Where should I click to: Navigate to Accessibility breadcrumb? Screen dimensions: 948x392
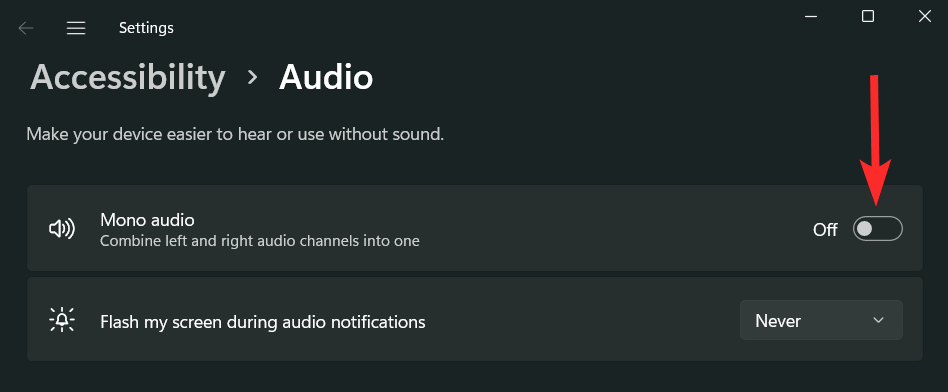tap(128, 77)
